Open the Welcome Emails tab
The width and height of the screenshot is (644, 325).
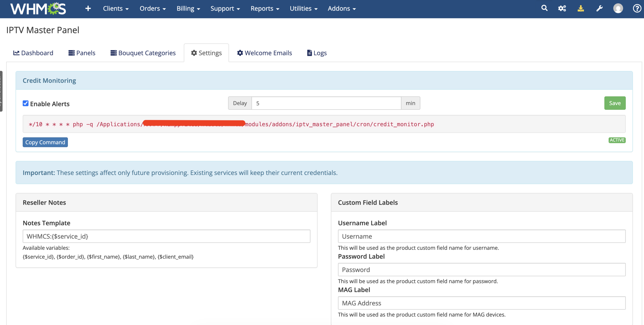tap(264, 53)
